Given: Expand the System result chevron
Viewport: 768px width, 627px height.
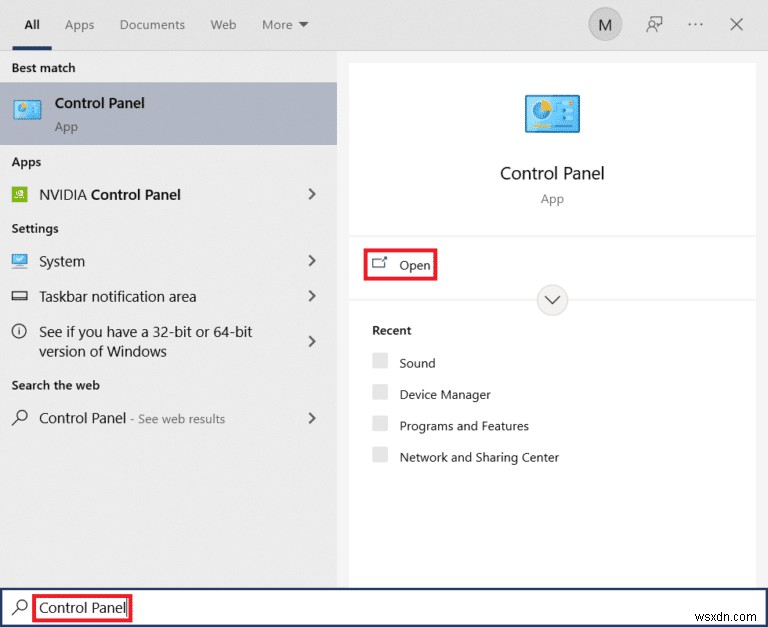Looking at the screenshot, I should [312, 261].
